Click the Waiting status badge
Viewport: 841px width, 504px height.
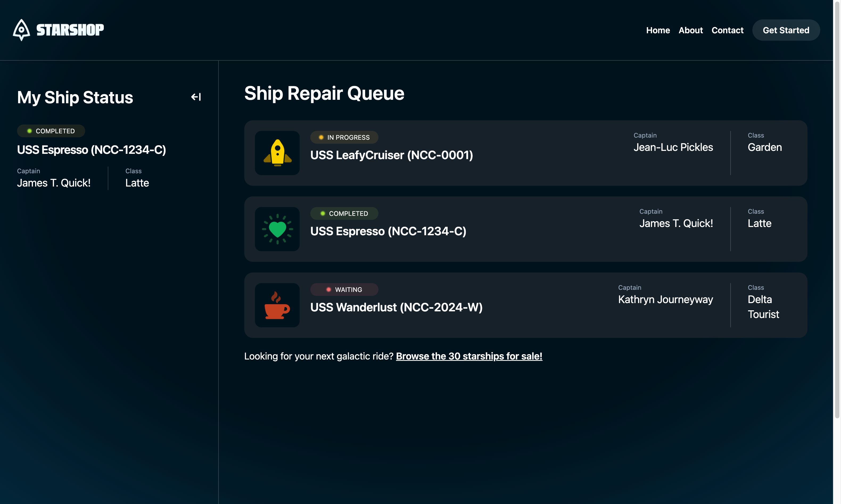(344, 289)
